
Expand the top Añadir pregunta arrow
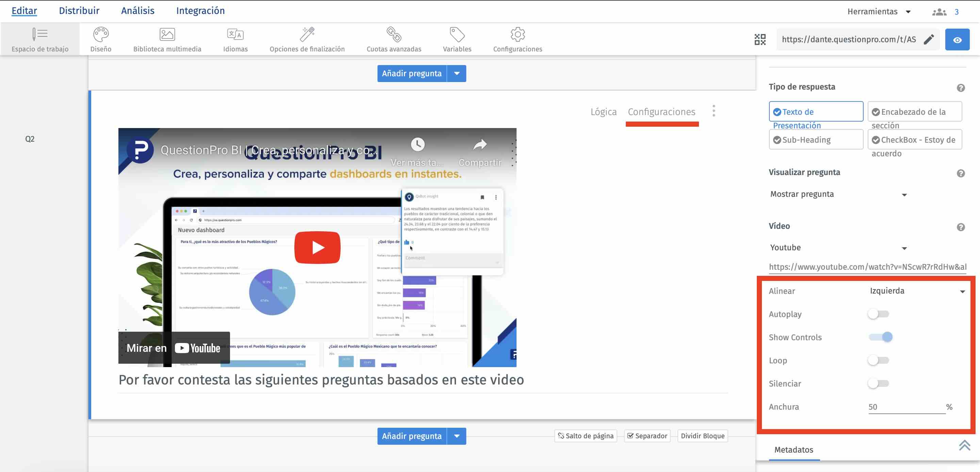point(457,74)
